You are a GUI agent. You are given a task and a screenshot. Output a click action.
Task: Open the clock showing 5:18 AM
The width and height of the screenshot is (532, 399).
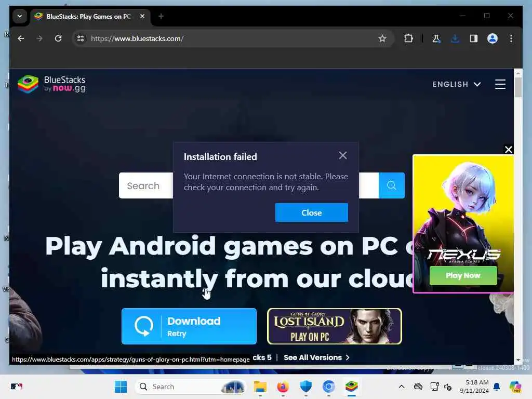point(474,387)
